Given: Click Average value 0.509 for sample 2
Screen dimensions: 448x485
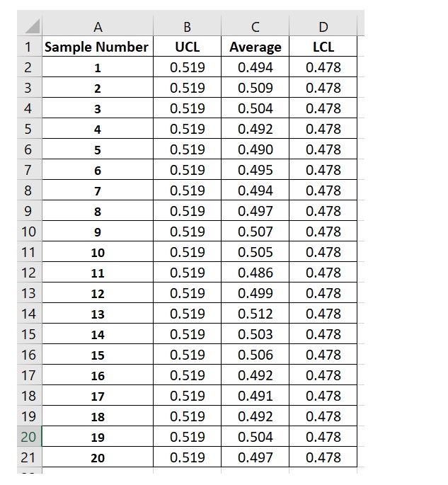Looking at the screenshot, I should tap(255, 89).
